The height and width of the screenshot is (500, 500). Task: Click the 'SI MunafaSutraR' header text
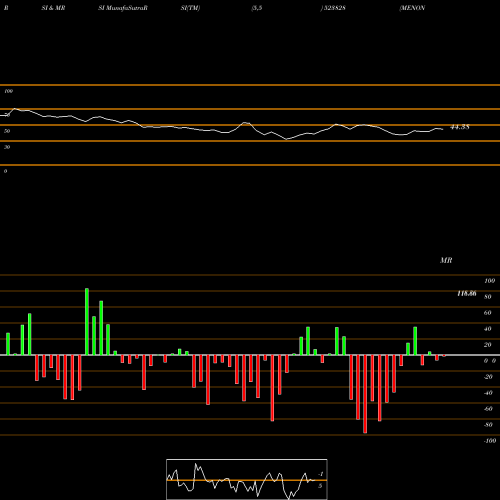point(123,8)
